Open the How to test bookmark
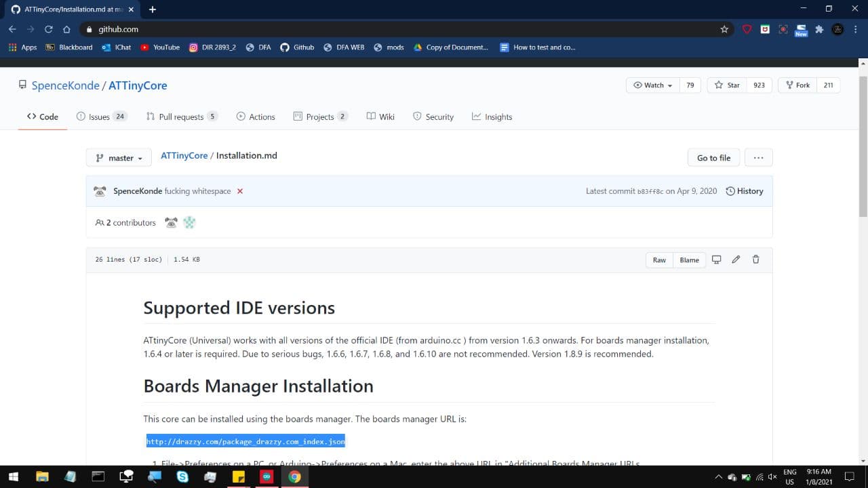Image resolution: width=868 pixels, height=488 pixels. pyautogui.click(x=538, y=47)
